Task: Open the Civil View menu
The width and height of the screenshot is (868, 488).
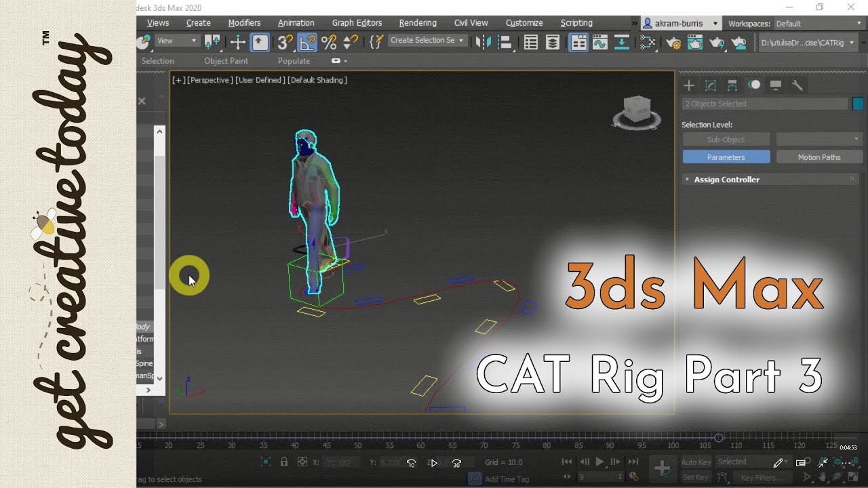Action: tap(471, 23)
